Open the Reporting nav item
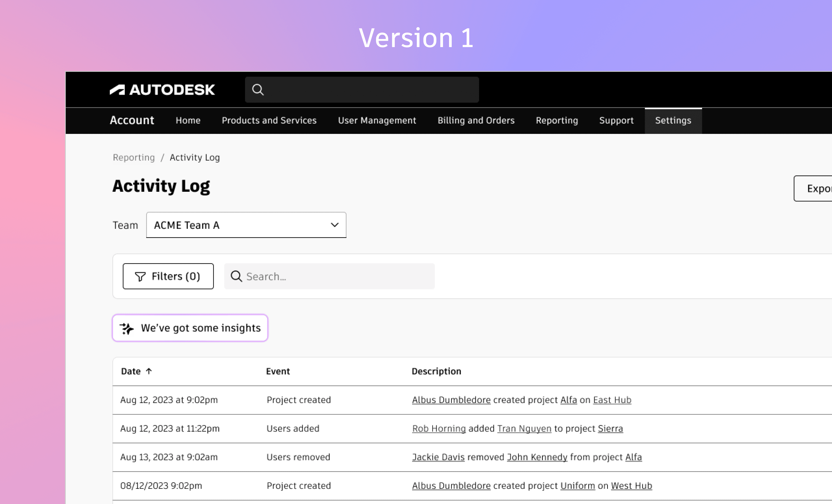The image size is (832, 504). (x=556, y=121)
